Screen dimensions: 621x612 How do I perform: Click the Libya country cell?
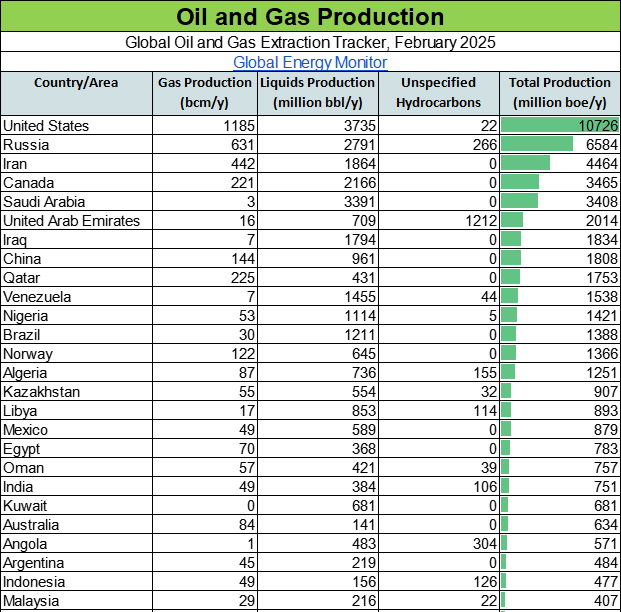point(76,411)
